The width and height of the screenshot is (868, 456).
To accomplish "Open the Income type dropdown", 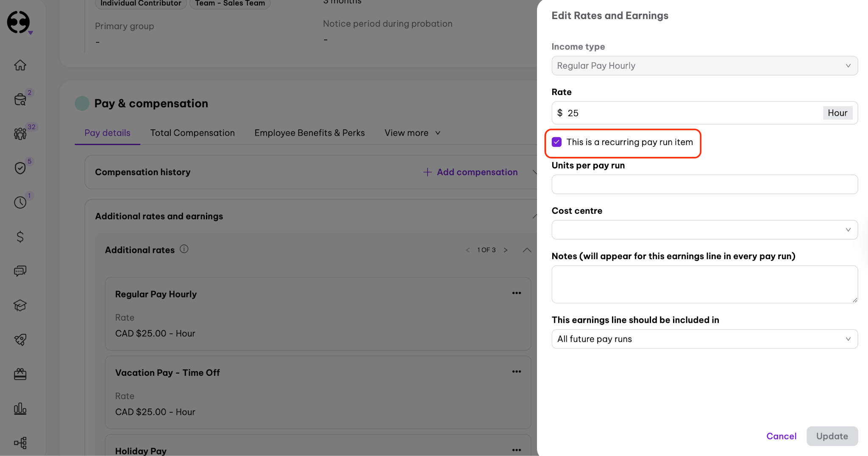I will [704, 66].
